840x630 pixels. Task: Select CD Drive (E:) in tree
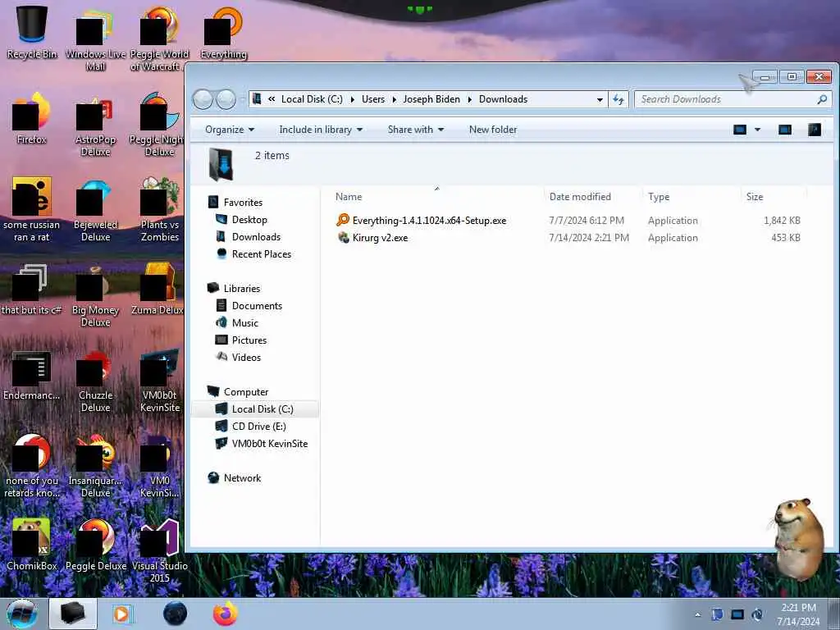(258, 426)
